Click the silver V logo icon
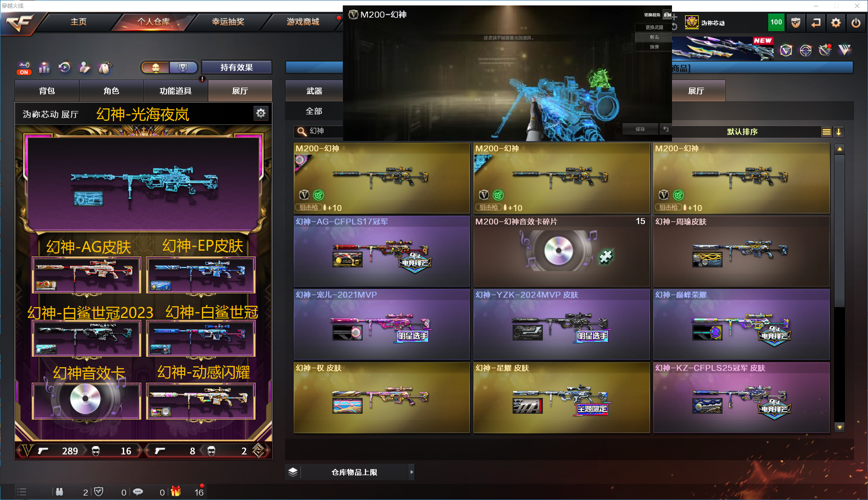 (845, 50)
